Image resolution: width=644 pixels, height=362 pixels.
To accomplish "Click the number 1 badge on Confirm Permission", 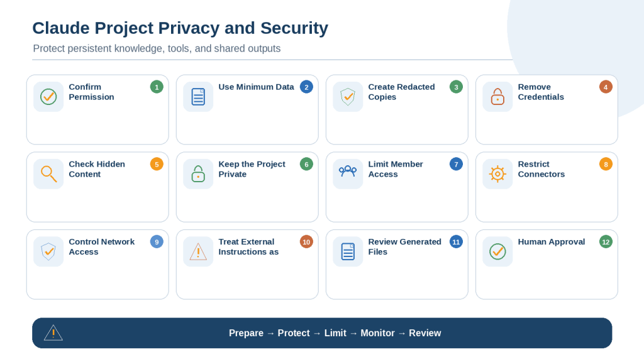I will (157, 87).
